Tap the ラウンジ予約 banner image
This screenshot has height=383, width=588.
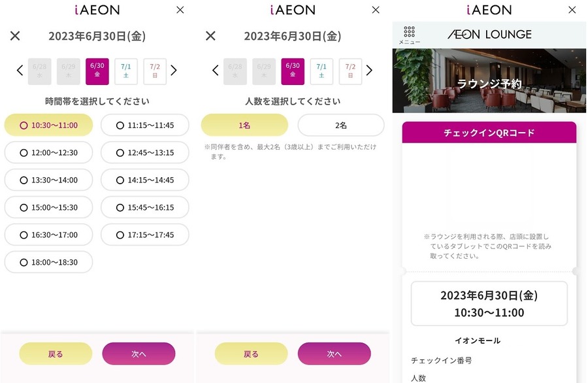pyautogui.click(x=489, y=80)
